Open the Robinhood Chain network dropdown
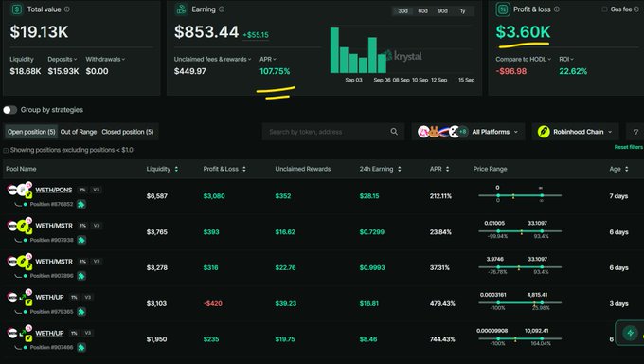Viewport: 644px width, 364px height. [x=575, y=132]
